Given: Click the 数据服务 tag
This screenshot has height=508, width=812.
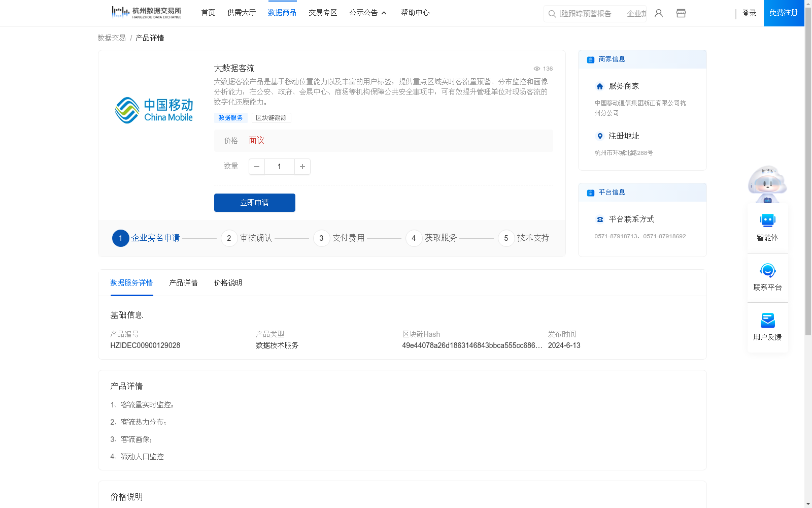Looking at the screenshot, I should point(230,118).
